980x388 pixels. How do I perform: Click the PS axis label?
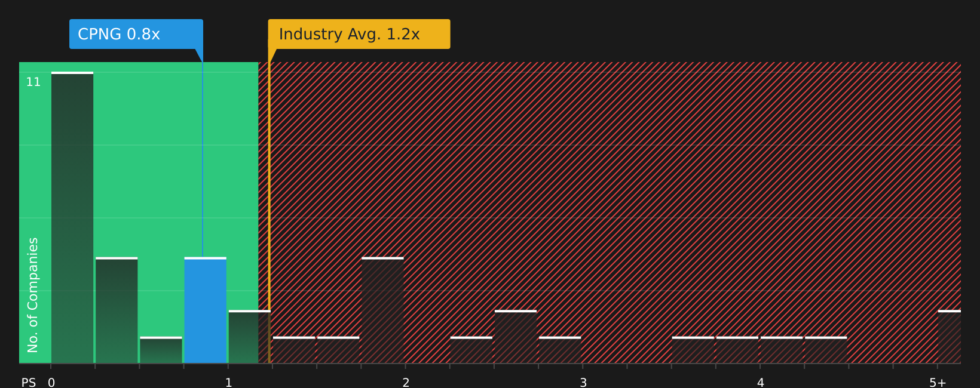point(29,383)
